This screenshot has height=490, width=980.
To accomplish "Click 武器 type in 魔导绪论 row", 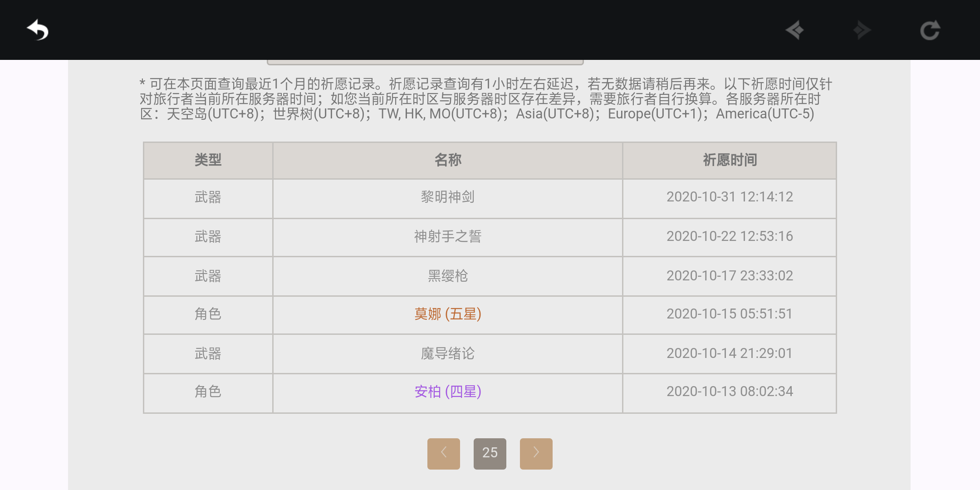I will coord(208,353).
